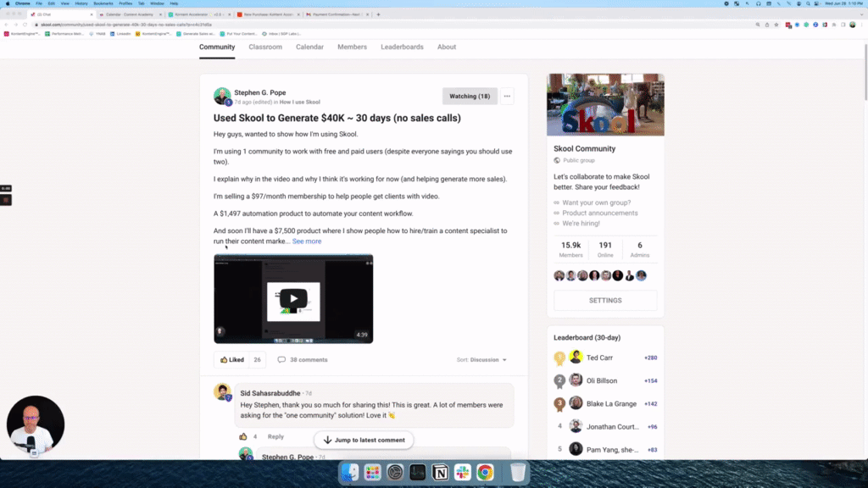
Task: Toggle the Liked reaction on Stephen's post
Action: point(231,359)
